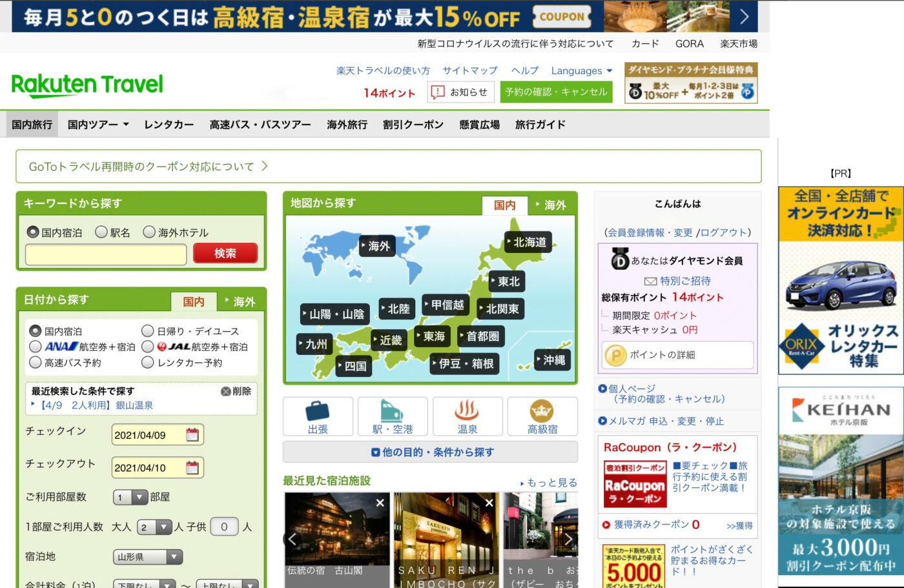Click the red 検索 search button
Viewport: 904px width, 588px height.
point(225,254)
